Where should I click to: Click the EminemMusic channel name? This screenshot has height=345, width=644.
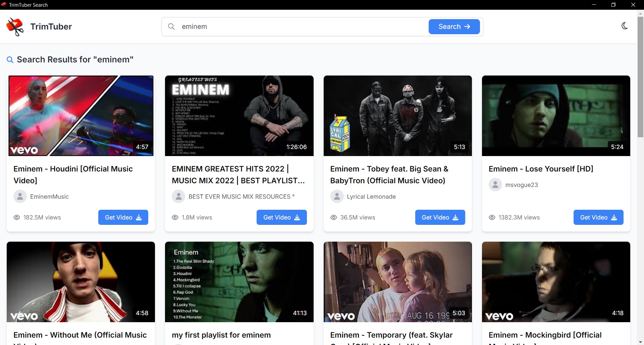(x=49, y=197)
